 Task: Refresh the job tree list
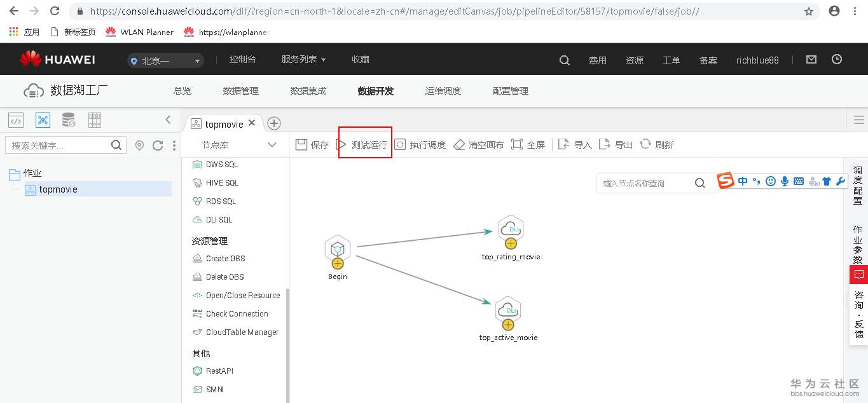158,146
